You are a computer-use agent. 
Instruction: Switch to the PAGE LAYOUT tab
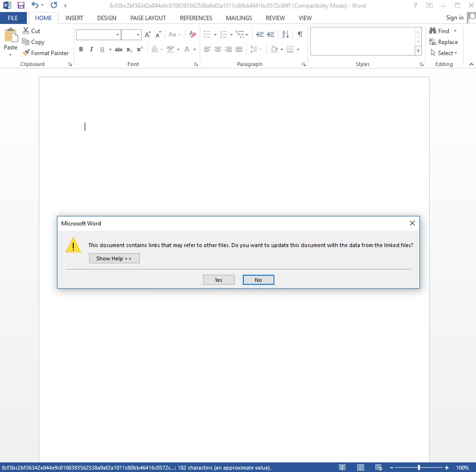[x=148, y=18]
